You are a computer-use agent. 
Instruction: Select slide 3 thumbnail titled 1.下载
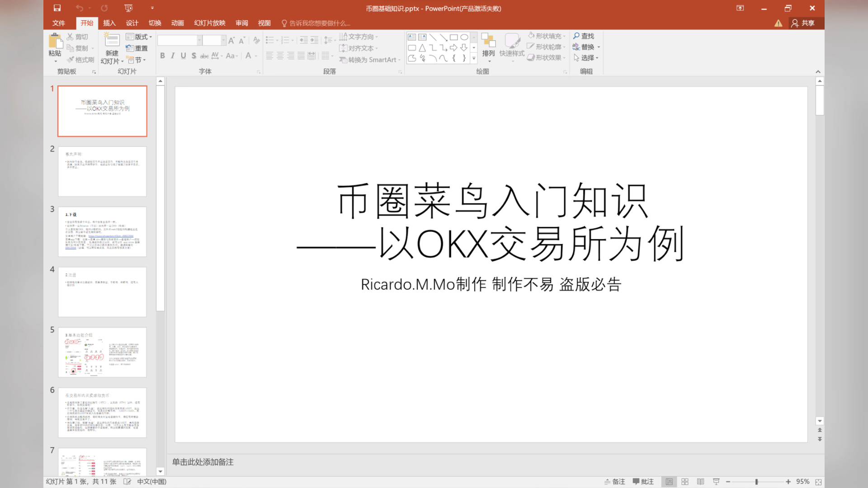(x=102, y=232)
